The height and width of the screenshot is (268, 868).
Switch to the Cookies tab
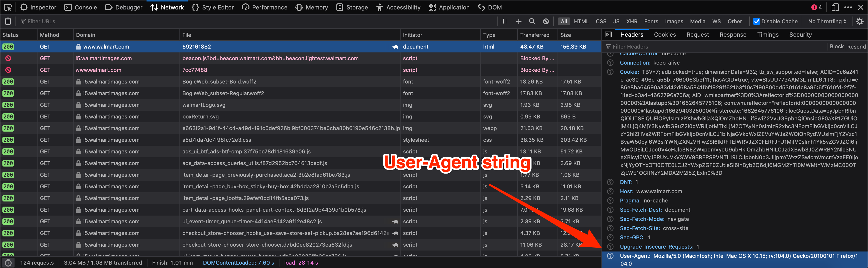coord(664,34)
